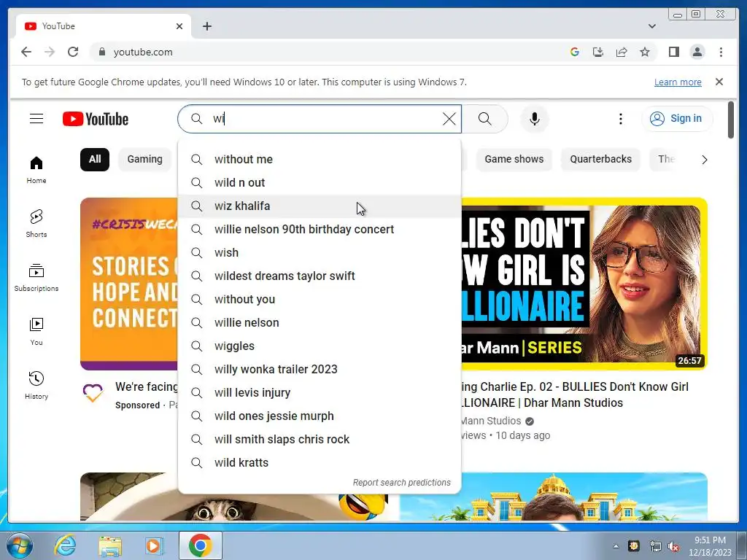This screenshot has width=747, height=560.
Task: Choose suggestion "wild kratts"
Action: click(x=320, y=462)
